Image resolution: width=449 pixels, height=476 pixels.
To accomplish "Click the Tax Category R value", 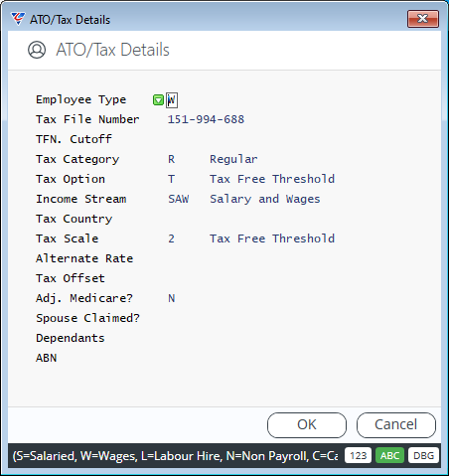I will click(171, 159).
